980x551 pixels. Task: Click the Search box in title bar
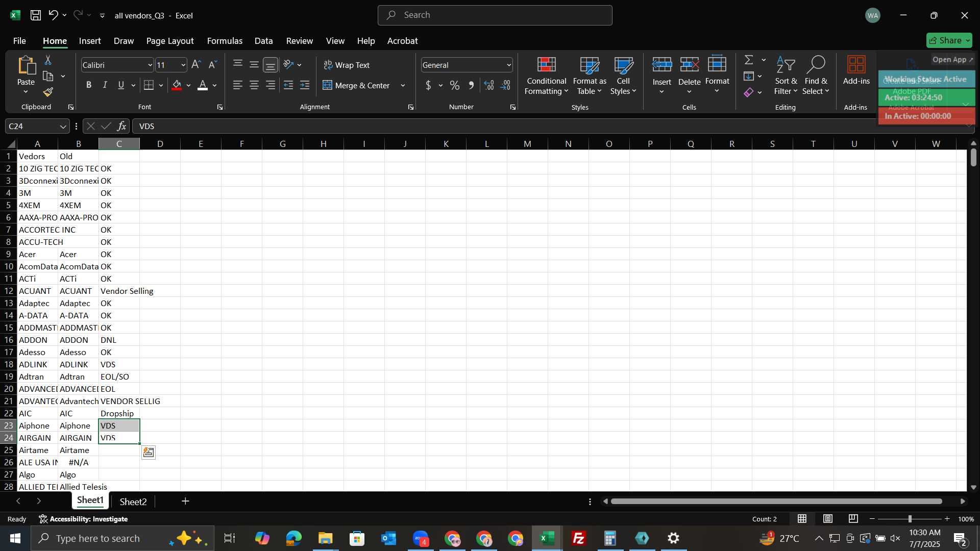pyautogui.click(x=495, y=15)
